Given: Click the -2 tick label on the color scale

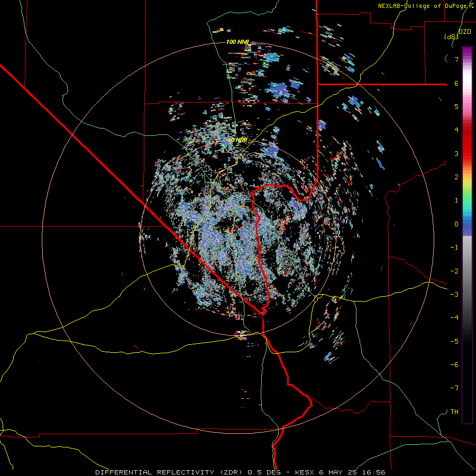Looking at the screenshot, I should tap(454, 271).
